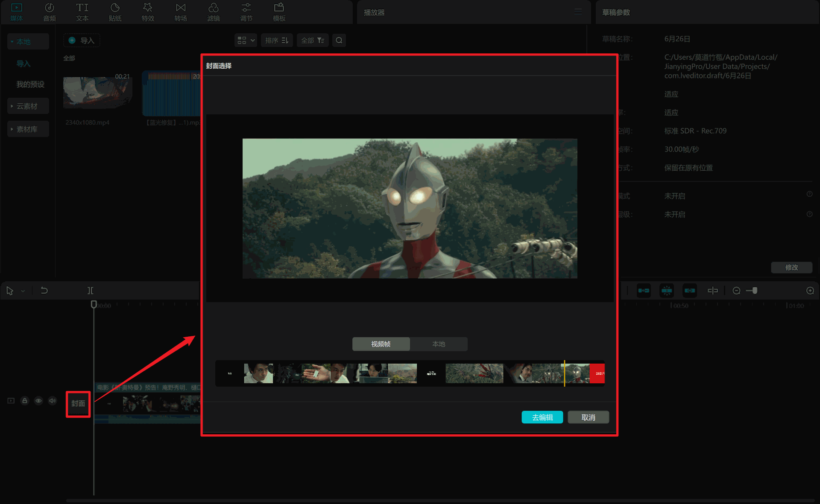
Task: Click the split clip tool icon
Action: pos(91,291)
